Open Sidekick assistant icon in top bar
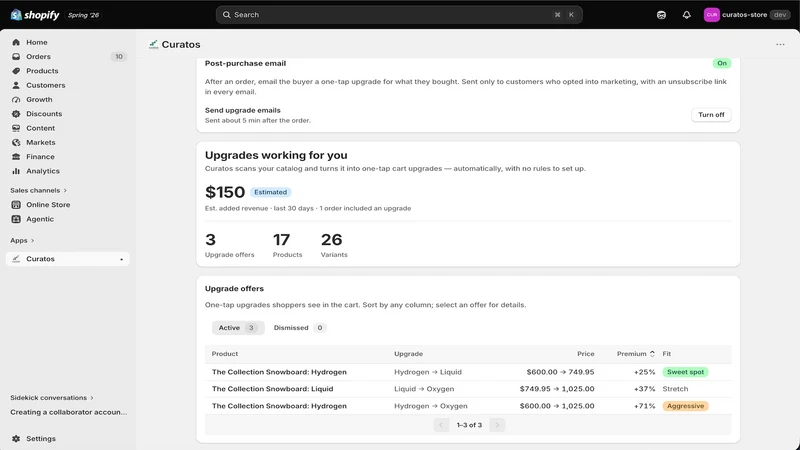Screen dimensions: 800x450 (661, 15)
